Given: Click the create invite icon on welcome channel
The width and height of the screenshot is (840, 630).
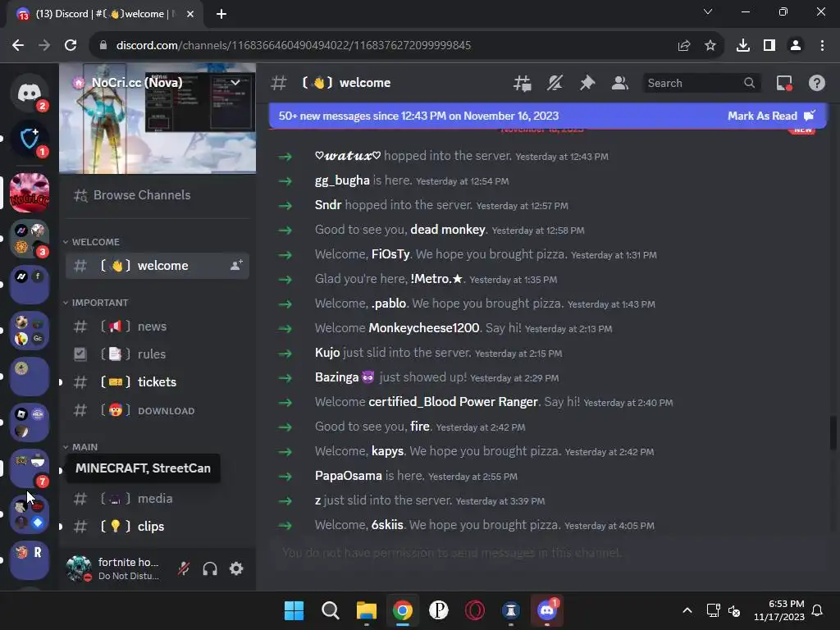Looking at the screenshot, I should click(x=236, y=265).
